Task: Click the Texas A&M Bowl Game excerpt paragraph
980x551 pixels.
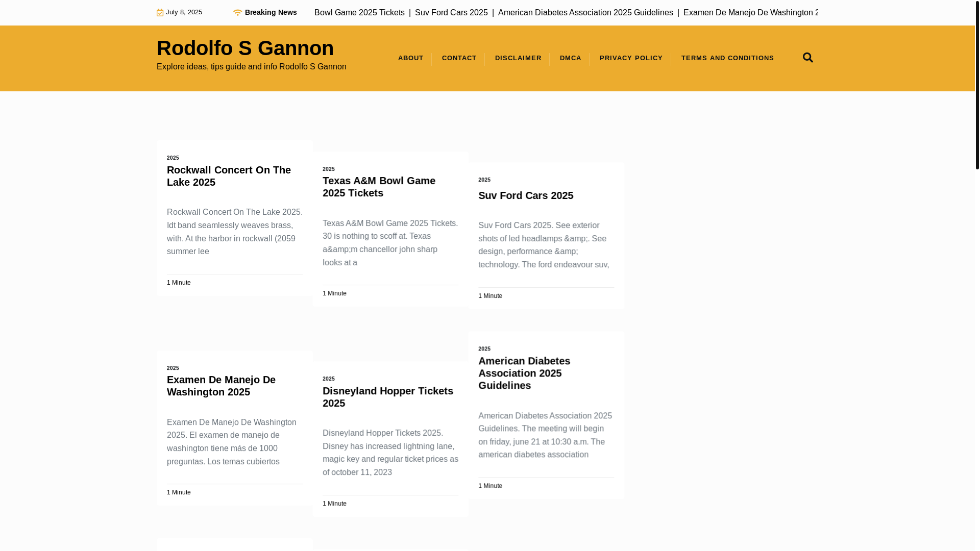Action: [390, 243]
